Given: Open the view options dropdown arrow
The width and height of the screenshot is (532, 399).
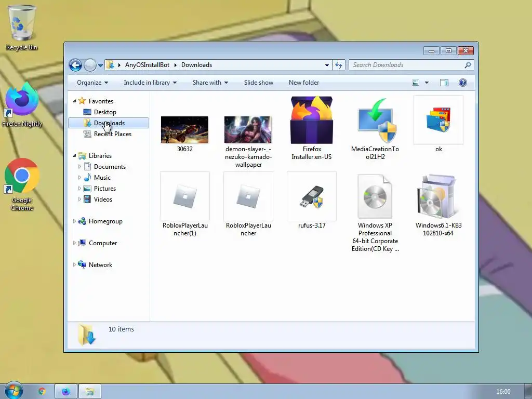Looking at the screenshot, I should (x=427, y=83).
